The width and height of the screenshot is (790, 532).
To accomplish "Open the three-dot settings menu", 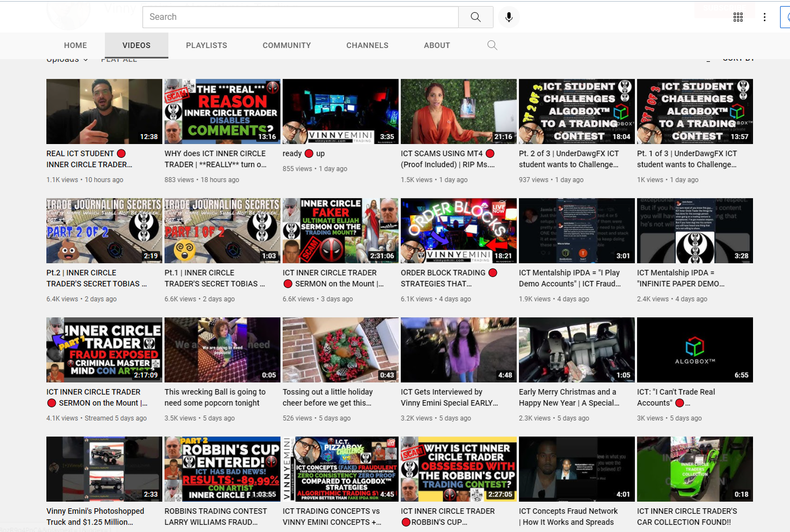I will pyautogui.click(x=765, y=17).
